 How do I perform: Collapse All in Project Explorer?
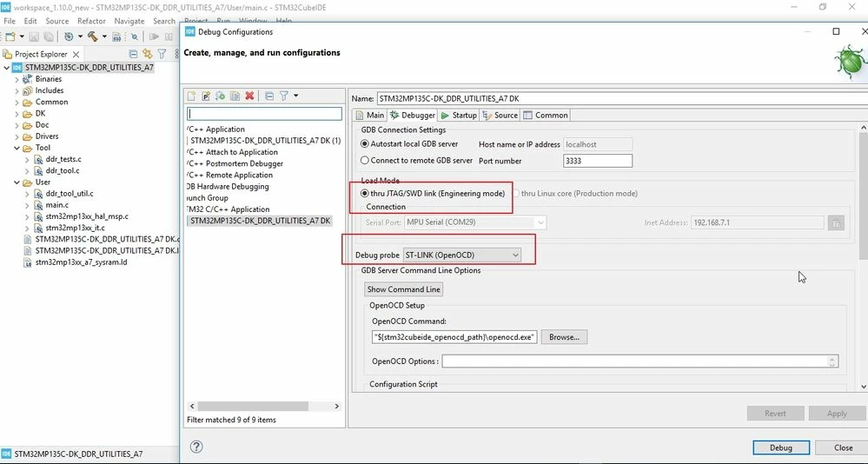pos(133,54)
